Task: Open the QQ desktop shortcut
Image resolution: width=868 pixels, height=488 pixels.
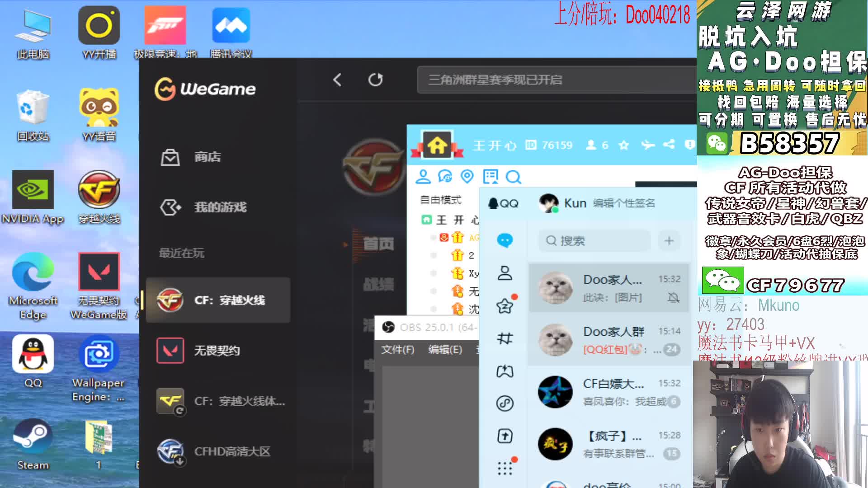Action: 33,362
